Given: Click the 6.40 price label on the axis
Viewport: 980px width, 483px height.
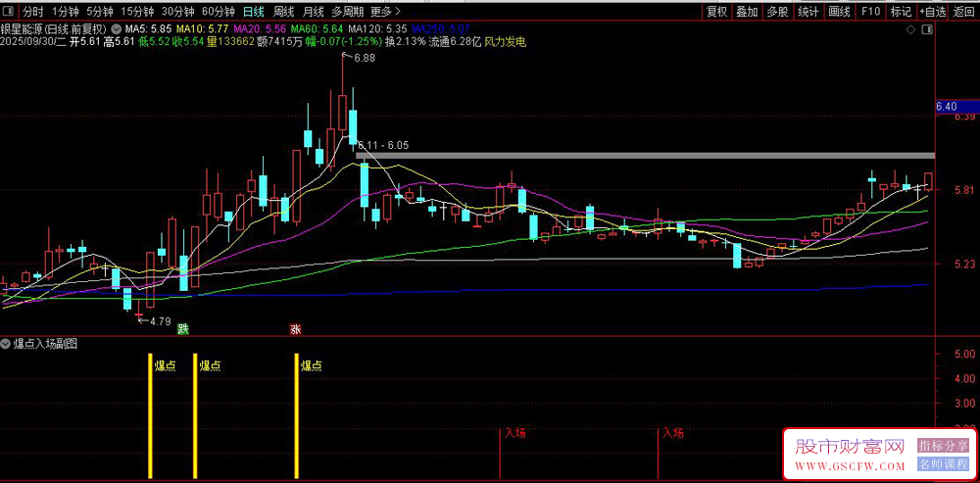Looking at the screenshot, I should [x=948, y=106].
